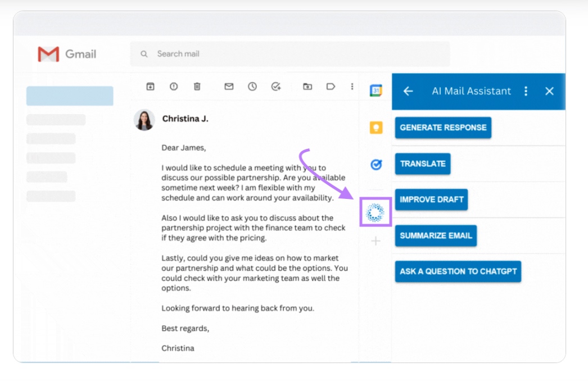This screenshot has height=381, width=588.
Task: Open Google Keep from the side panel
Action: pos(376,128)
